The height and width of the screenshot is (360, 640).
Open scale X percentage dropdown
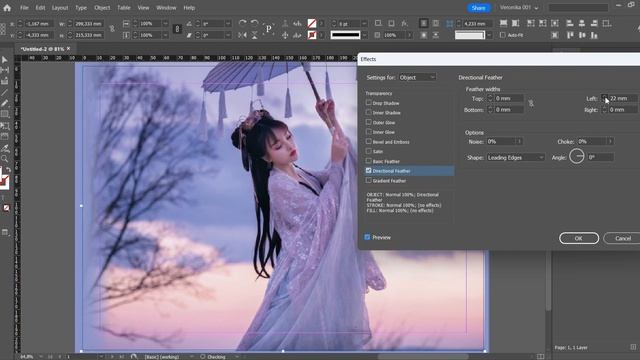165,24
